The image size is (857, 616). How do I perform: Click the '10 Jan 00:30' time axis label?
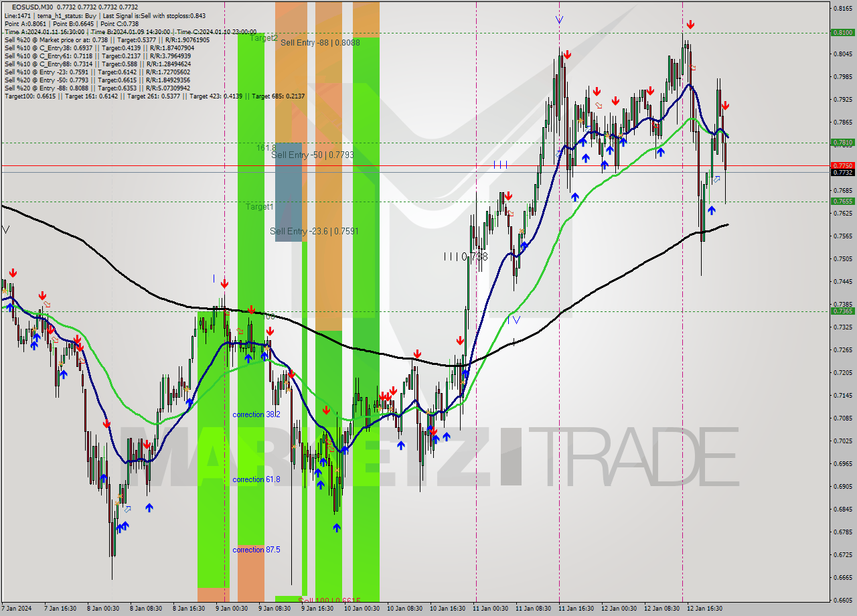pos(360,609)
